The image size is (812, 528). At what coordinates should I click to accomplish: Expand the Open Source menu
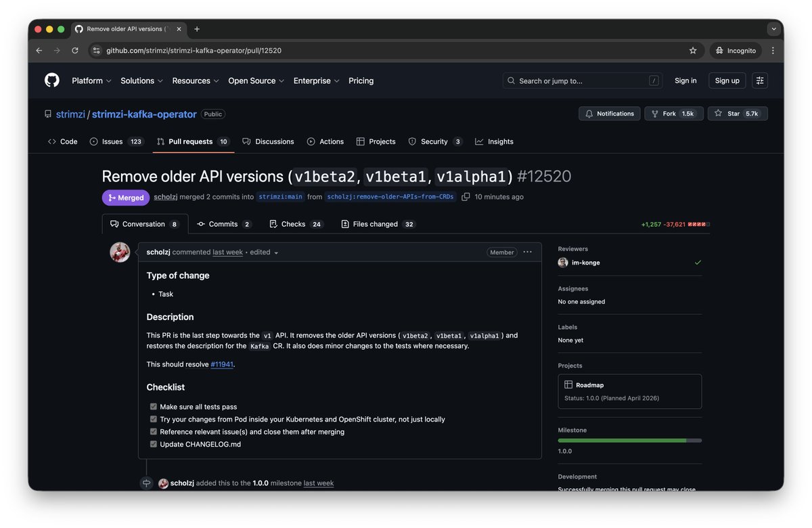(x=256, y=81)
